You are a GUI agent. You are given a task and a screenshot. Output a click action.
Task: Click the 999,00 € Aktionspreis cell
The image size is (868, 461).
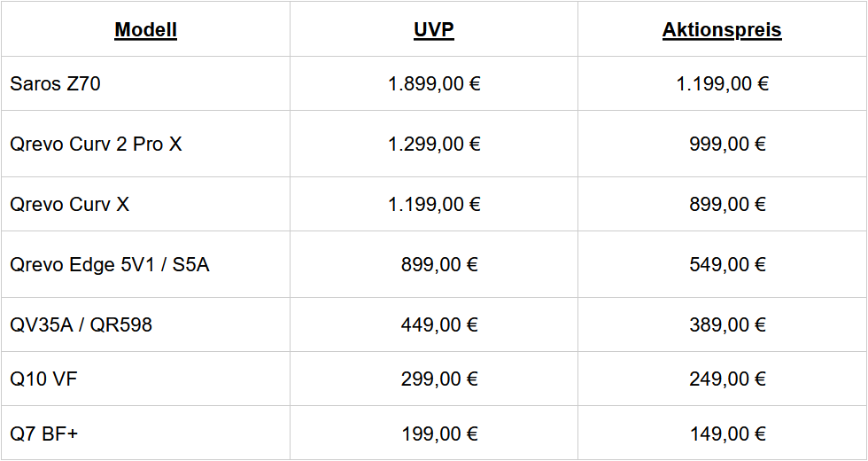(728, 144)
